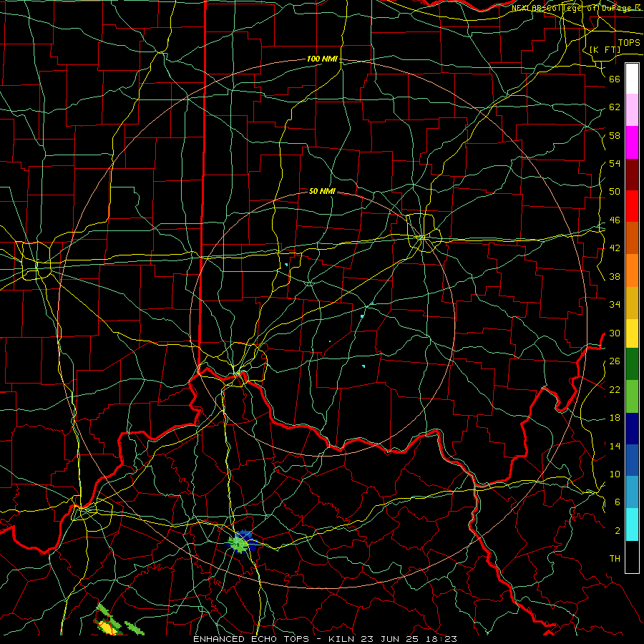Click legend value "62"

pos(615,107)
